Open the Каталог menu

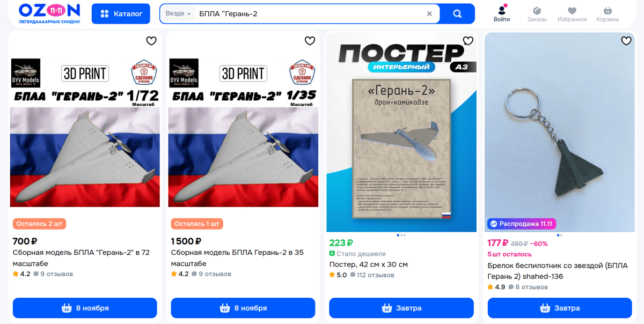121,14
